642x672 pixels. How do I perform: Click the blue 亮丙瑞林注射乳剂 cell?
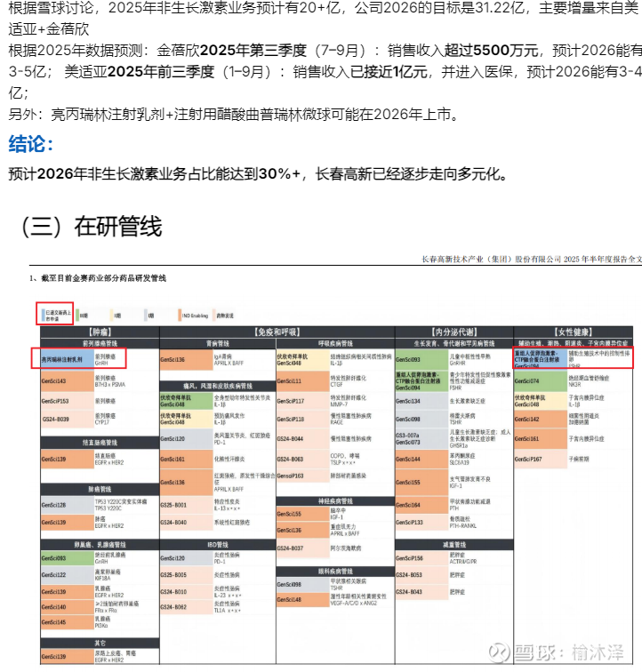click(68, 360)
